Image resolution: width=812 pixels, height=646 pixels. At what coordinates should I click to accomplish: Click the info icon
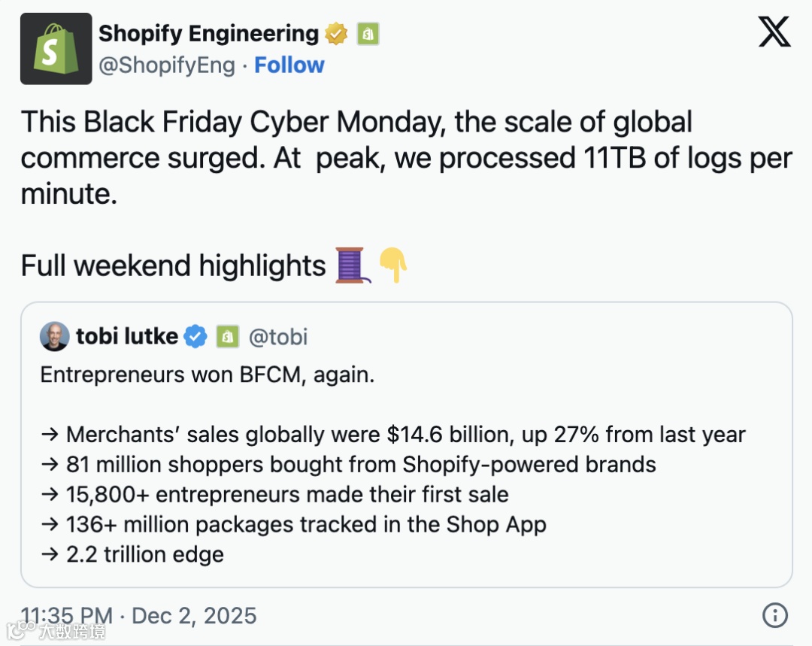coord(774,615)
